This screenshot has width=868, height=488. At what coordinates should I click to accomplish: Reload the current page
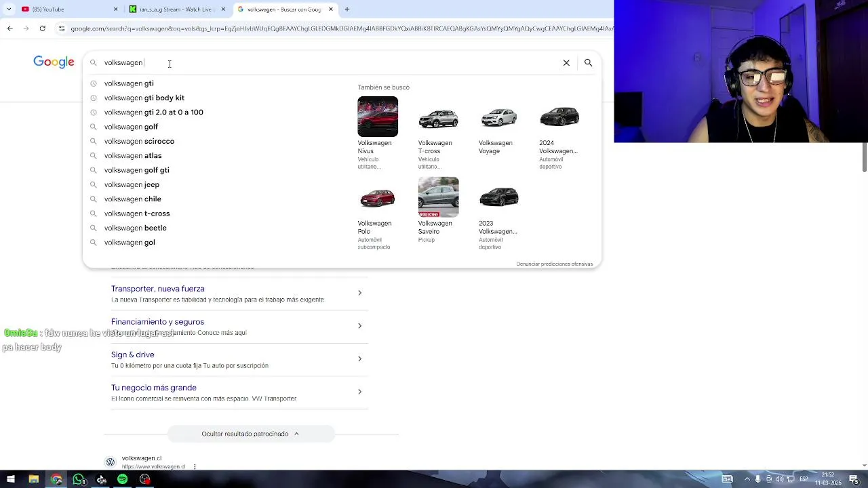(x=42, y=28)
